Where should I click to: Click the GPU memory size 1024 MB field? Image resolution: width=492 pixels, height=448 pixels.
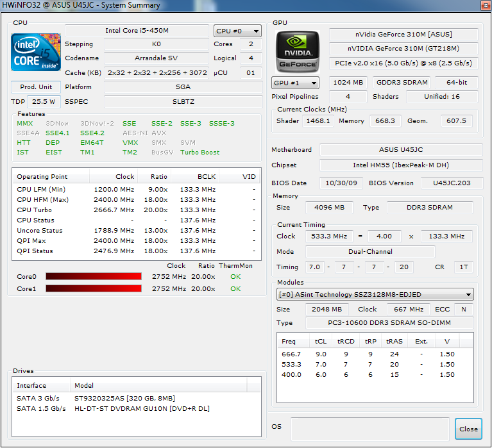348,83
